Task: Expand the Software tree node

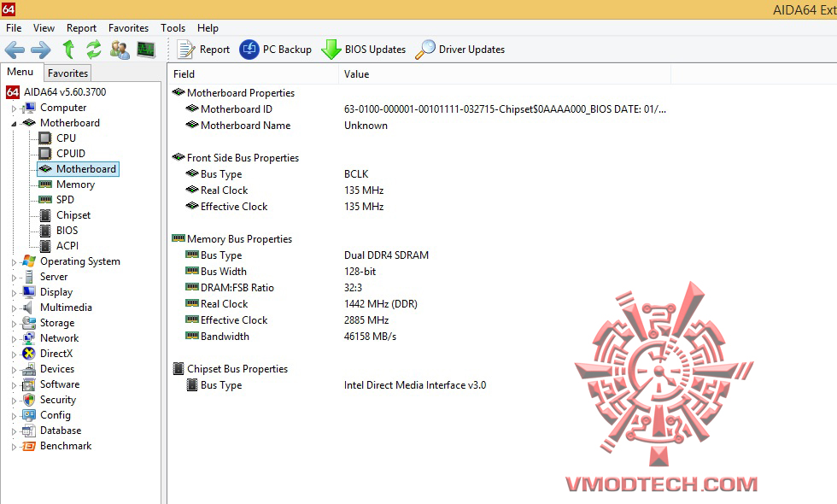Action: tap(14, 385)
